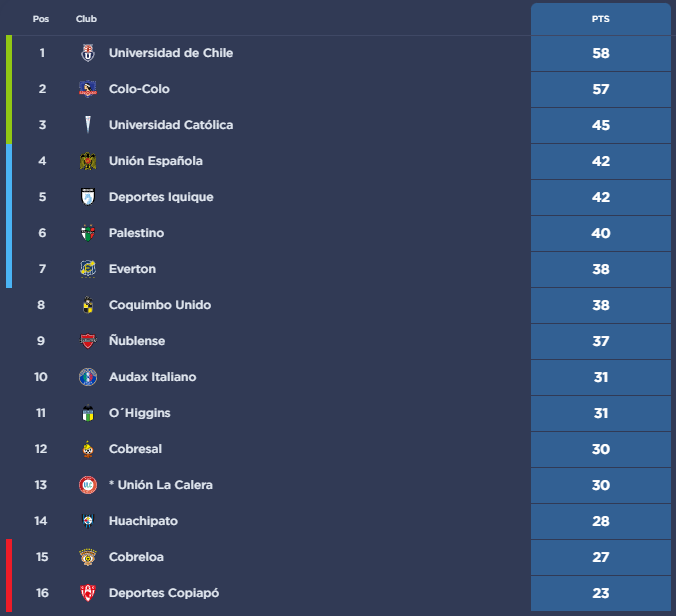Sort table by PTS column header

[600, 19]
